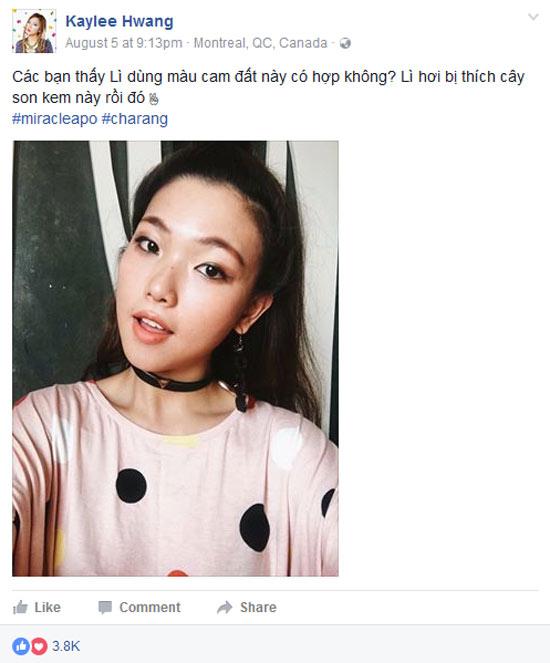Click the Share text label
This screenshot has height=663, width=550.
click(x=258, y=607)
